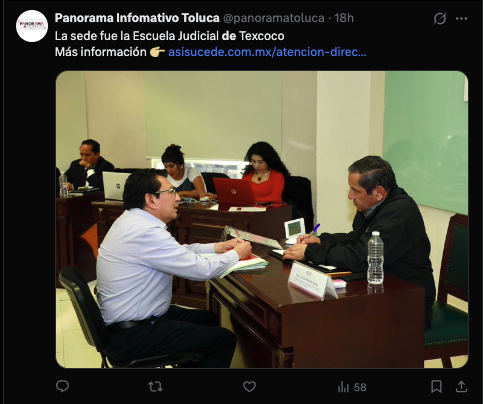The height and width of the screenshot is (404, 483).
Task: Open the three-dot more options menu
Action: [461, 19]
